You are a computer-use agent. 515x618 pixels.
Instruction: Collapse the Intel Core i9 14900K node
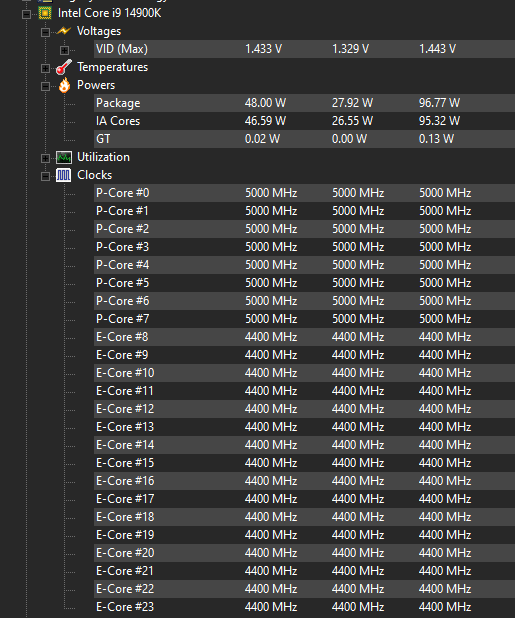(26, 15)
